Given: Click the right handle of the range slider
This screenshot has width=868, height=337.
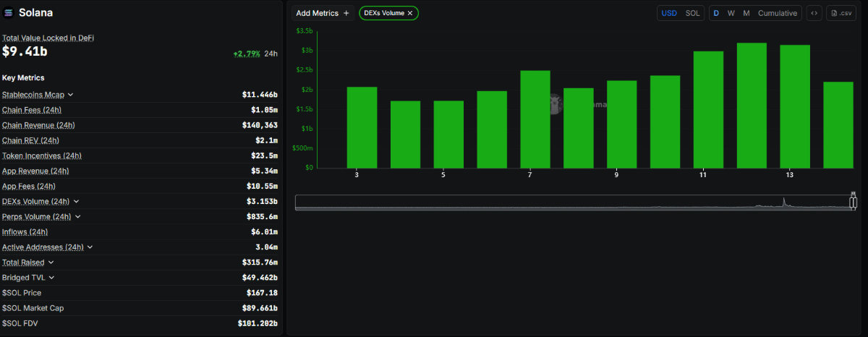Looking at the screenshot, I should coord(853,202).
